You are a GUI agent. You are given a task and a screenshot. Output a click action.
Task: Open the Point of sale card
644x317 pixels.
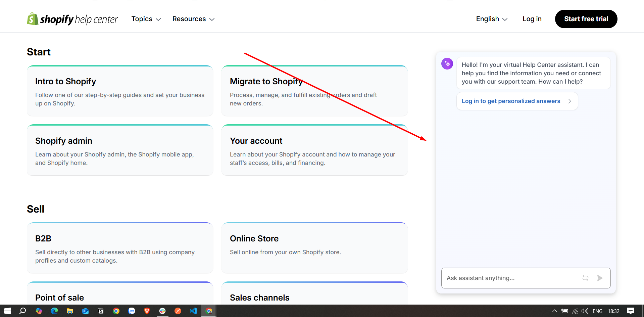click(120, 293)
